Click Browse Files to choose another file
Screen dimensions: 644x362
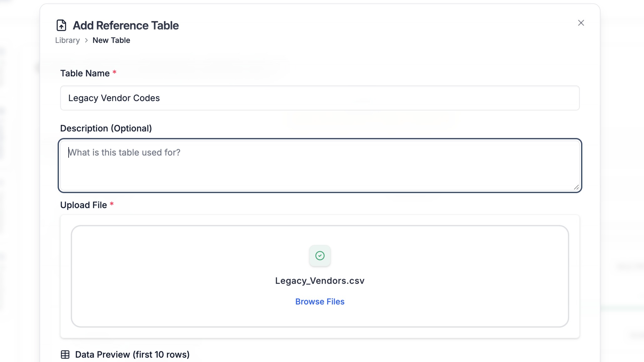320,301
